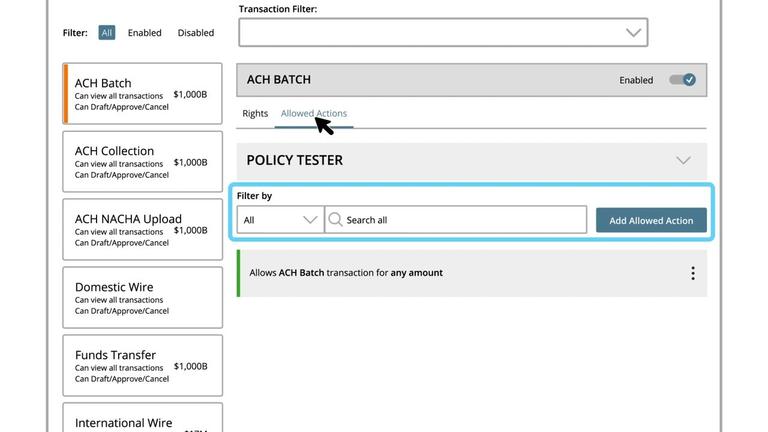Filter list by Enabled policies
768x432 pixels.
(144, 32)
